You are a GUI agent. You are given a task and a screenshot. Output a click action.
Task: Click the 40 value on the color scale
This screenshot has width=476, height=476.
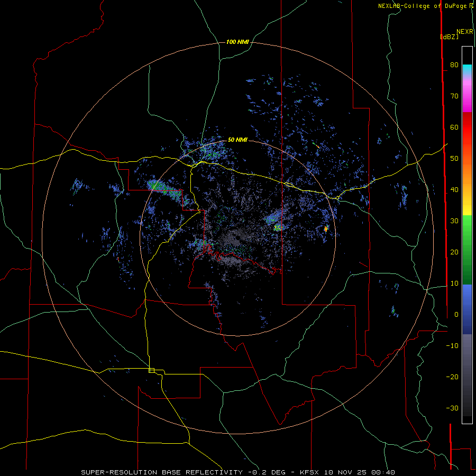pos(454,190)
